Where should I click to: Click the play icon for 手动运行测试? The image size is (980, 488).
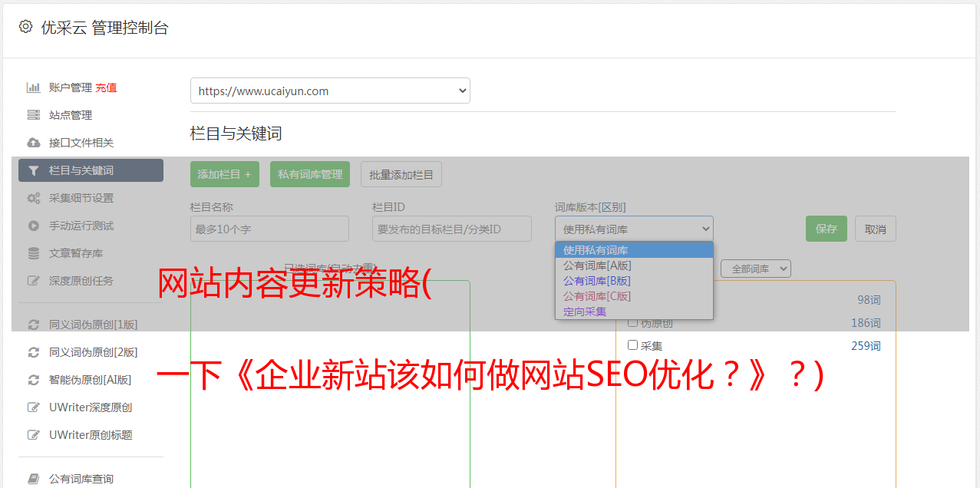34,226
